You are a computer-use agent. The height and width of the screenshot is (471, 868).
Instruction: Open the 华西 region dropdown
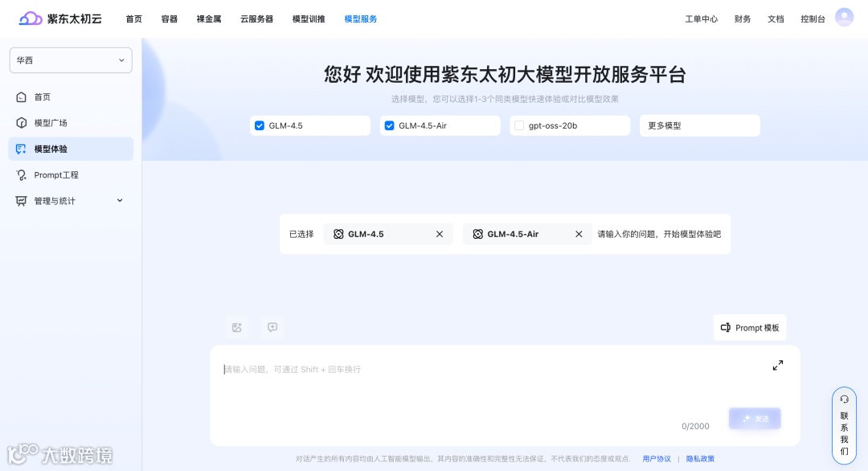point(71,60)
